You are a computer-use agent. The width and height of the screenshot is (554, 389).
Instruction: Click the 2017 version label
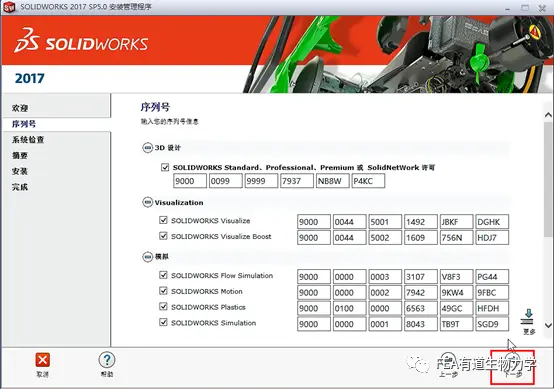pyautogui.click(x=30, y=78)
